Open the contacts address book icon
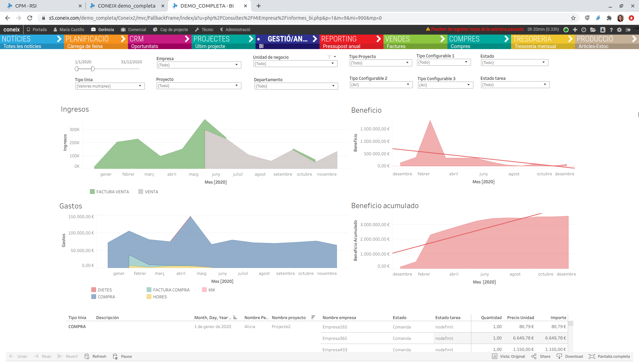 click(x=602, y=30)
